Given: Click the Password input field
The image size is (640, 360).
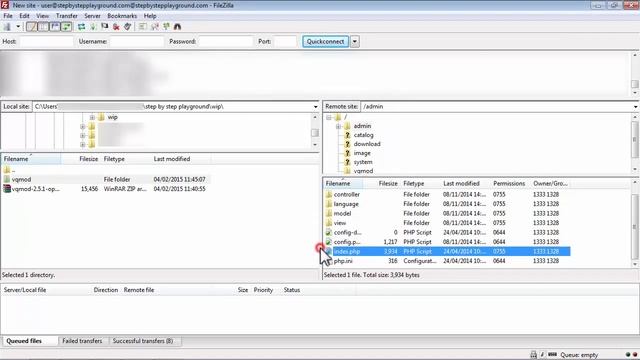Looking at the screenshot, I should [x=226, y=41].
